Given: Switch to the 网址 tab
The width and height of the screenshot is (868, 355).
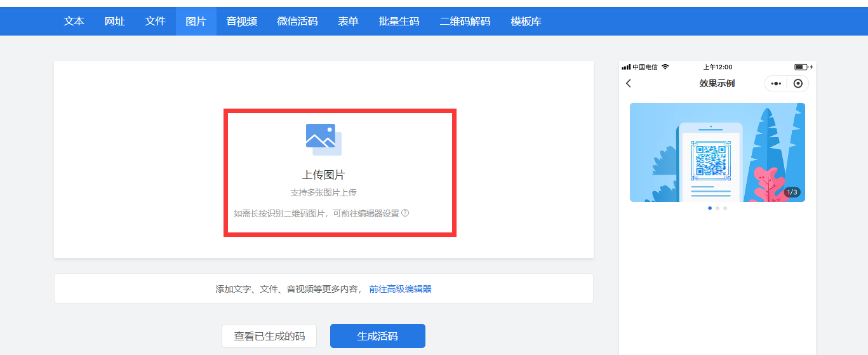Looking at the screenshot, I should (115, 21).
